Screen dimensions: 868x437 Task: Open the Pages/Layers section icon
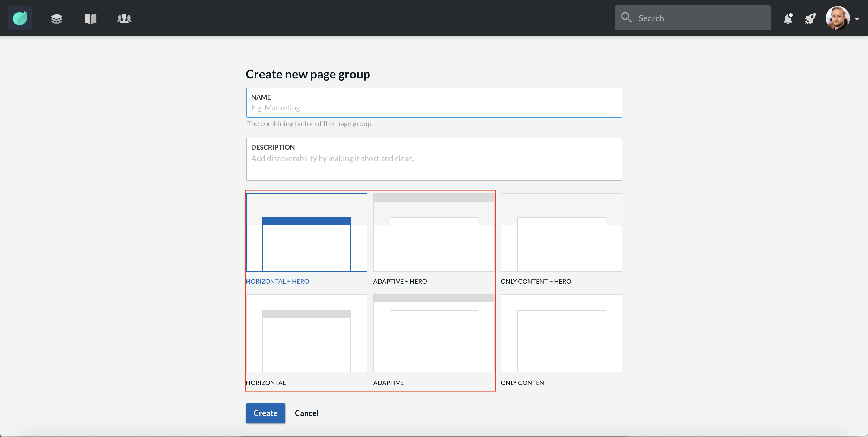57,18
